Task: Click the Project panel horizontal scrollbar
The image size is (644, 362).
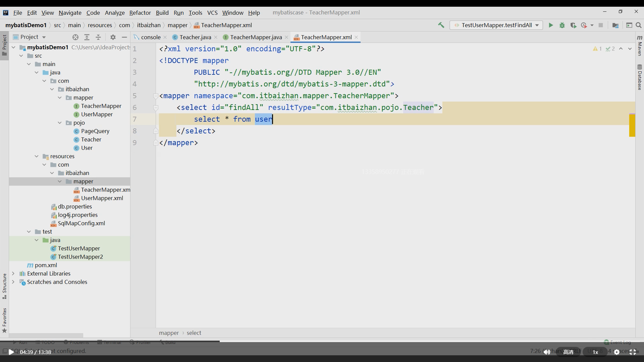Action: pyautogui.click(x=46, y=335)
